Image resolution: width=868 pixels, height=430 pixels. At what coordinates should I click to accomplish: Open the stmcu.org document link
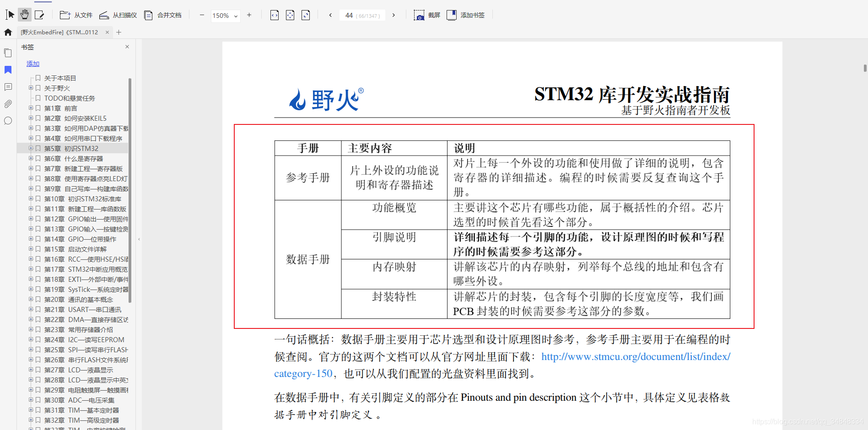point(636,356)
